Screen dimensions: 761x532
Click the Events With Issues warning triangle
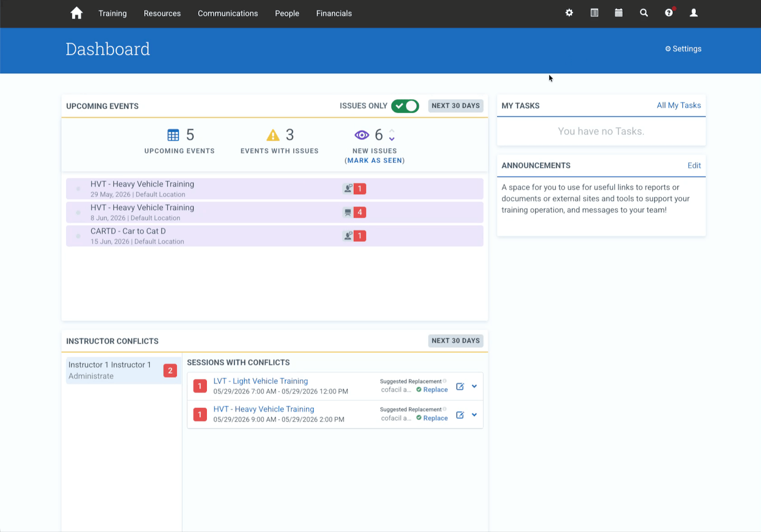[x=273, y=135]
